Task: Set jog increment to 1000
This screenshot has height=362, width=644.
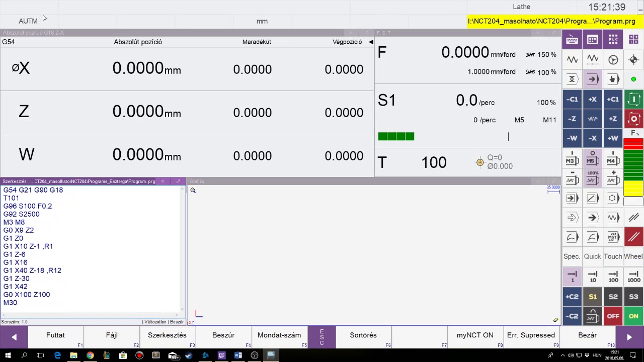Action: pyautogui.click(x=633, y=277)
